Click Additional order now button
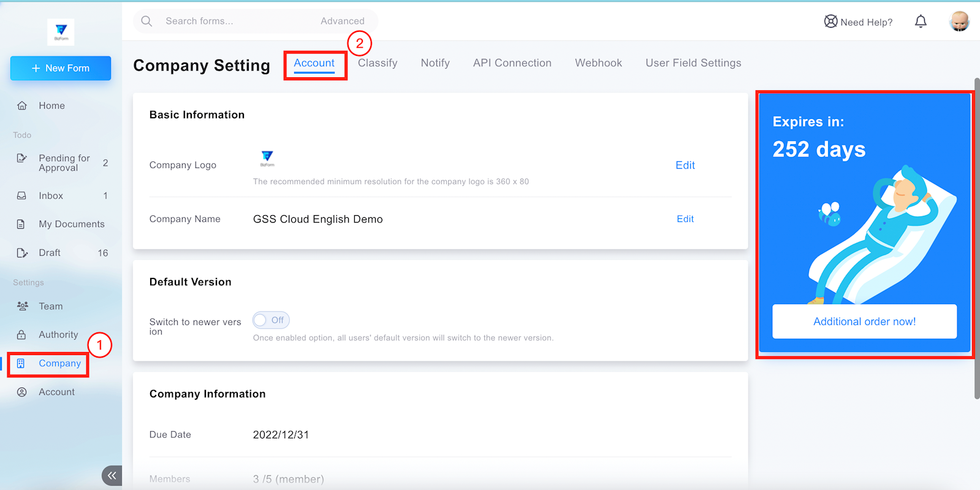980x490 pixels. pos(864,321)
